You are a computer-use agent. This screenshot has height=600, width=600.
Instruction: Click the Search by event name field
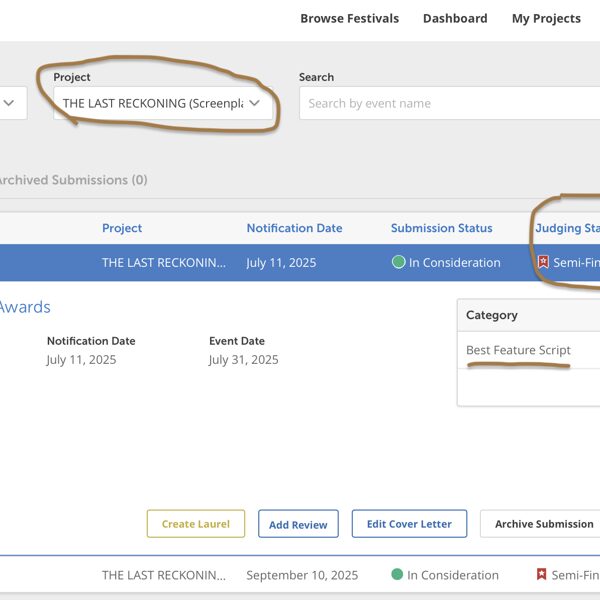[x=450, y=103]
